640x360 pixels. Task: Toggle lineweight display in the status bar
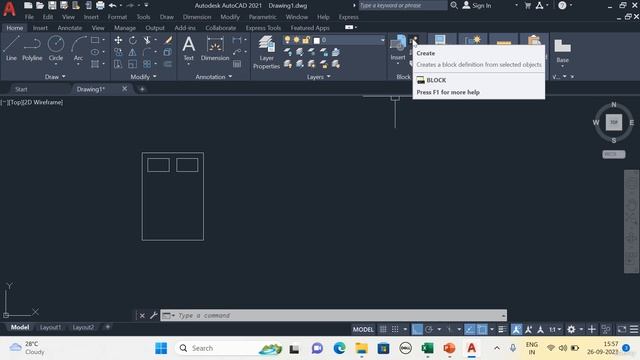click(502, 329)
